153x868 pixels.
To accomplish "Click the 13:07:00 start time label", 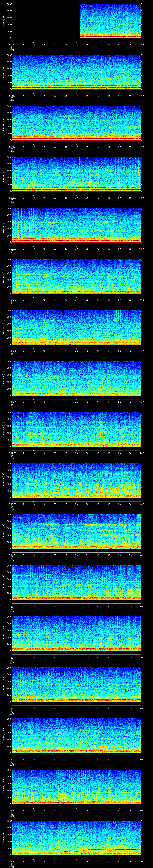I will click(12, 198).
